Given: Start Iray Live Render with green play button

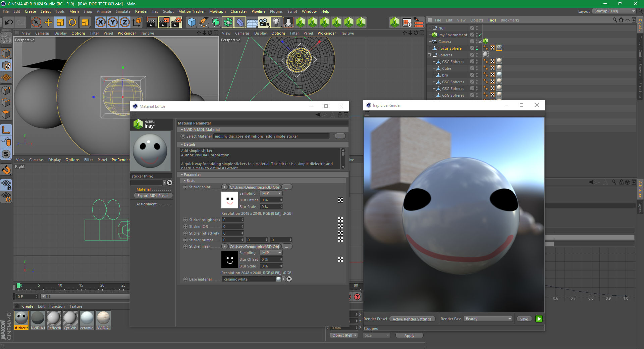Looking at the screenshot, I should pyautogui.click(x=539, y=319).
